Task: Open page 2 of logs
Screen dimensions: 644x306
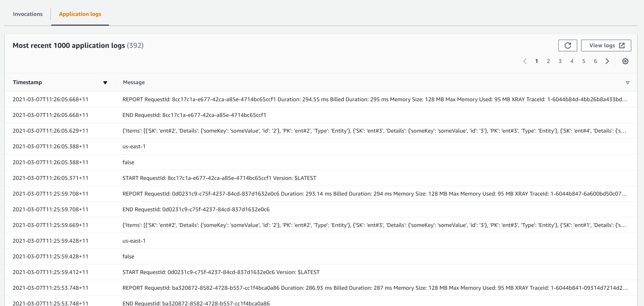Action: coord(548,61)
